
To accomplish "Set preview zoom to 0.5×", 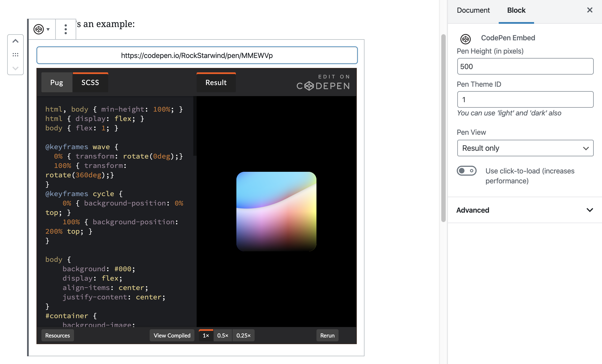I will tap(223, 336).
